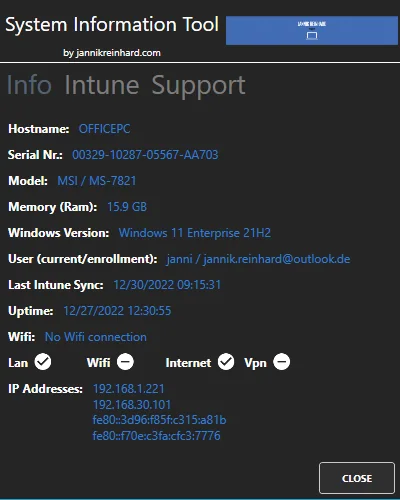Click the Vpn status minus icon
Screen dimensions: 400x500
(282, 362)
